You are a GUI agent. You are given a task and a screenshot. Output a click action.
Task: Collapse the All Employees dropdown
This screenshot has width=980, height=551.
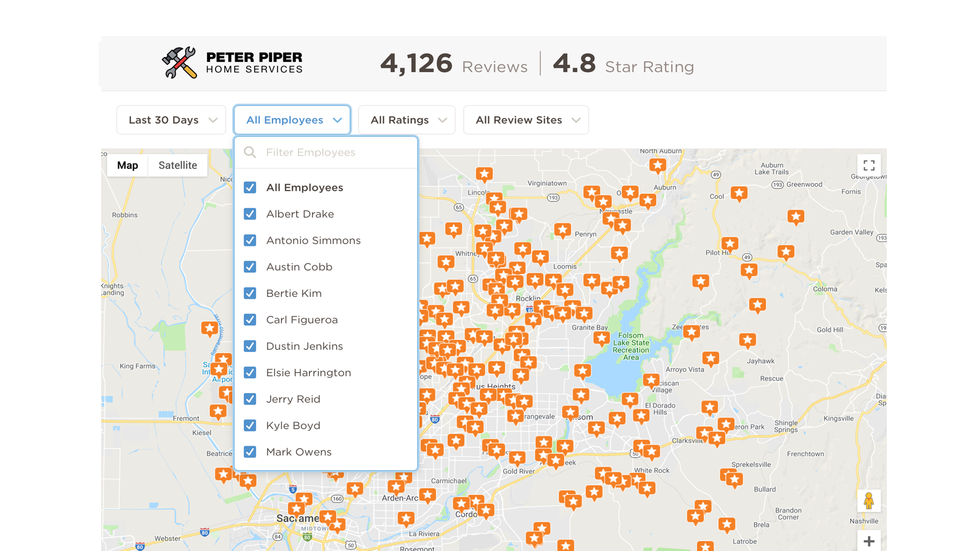[292, 120]
